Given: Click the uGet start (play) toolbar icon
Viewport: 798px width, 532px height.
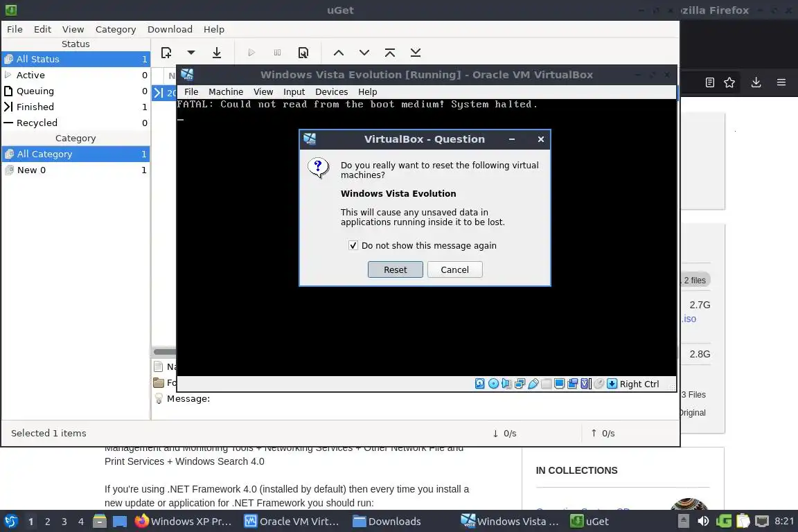Looking at the screenshot, I should click(251, 53).
